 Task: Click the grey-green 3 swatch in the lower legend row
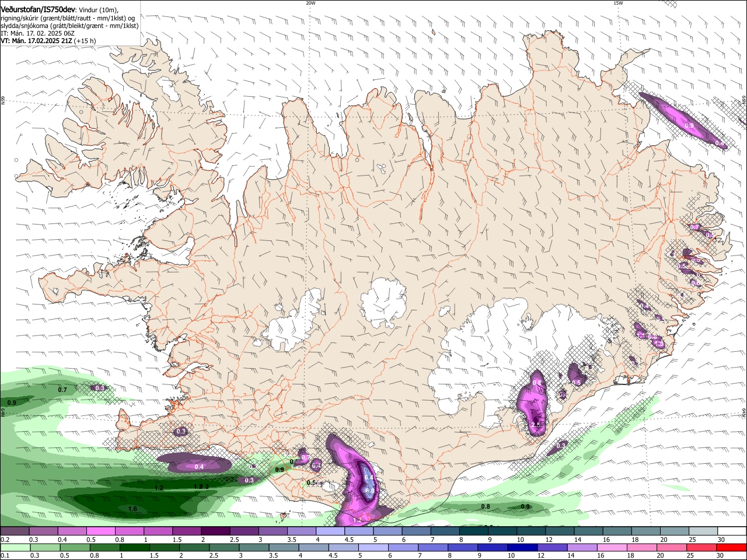(254, 547)
